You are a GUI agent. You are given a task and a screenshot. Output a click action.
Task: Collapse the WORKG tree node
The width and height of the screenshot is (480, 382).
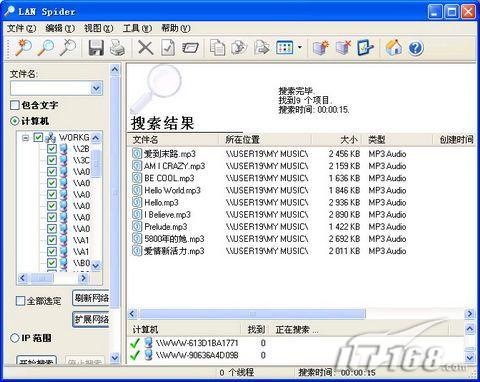25,137
